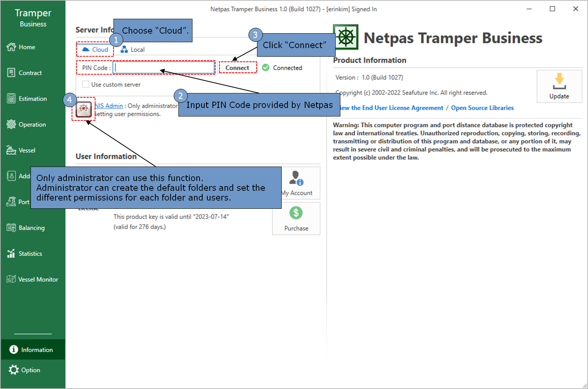Screen dimensions: 588x389
Task: Open the Contract section in the sidebar
Action: click(x=24, y=73)
